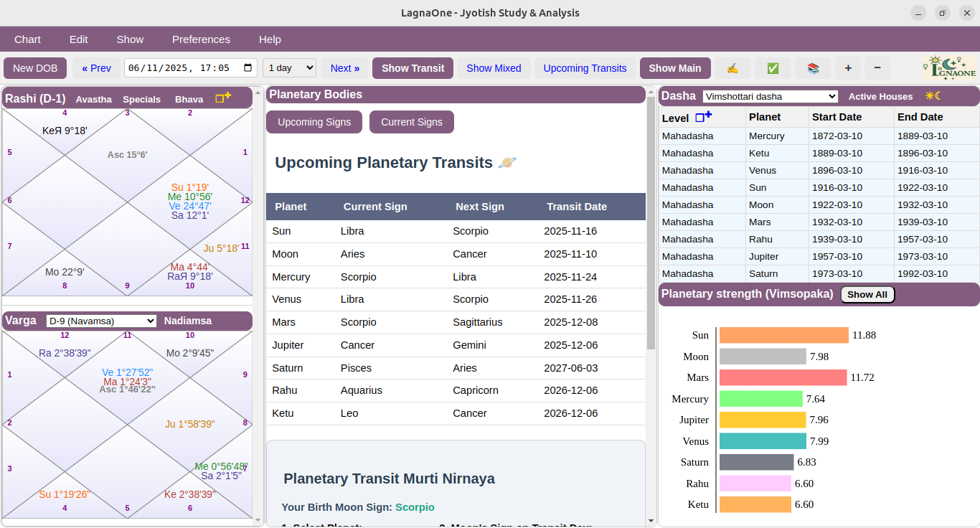Switch to the Avastha tab
Viewport: 980px width, 528px height.
coord(93,99)
